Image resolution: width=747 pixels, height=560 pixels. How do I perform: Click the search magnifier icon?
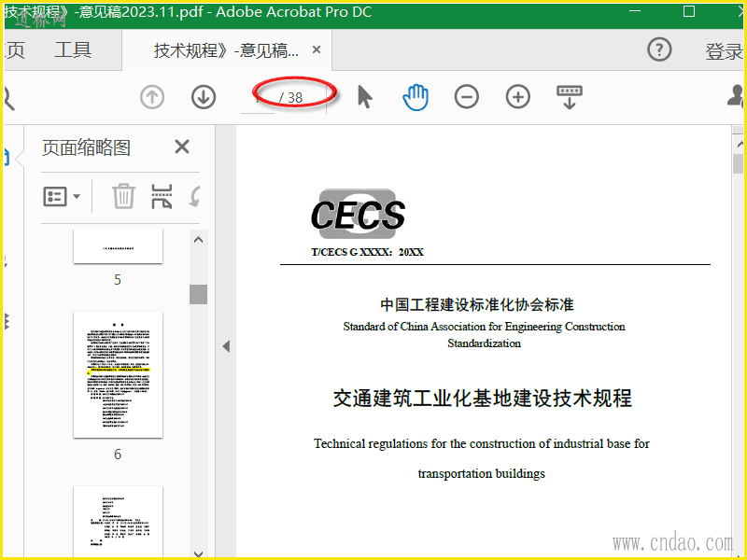pos(9,98)
